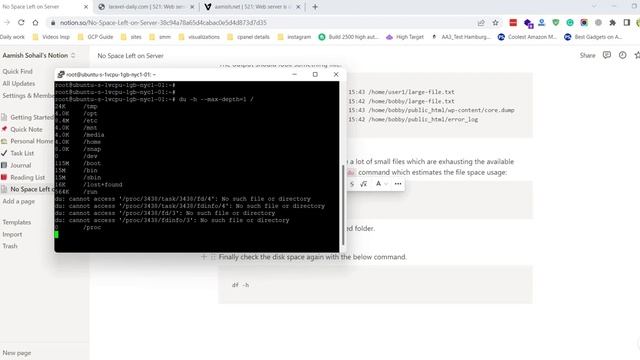Open the 'Coolest Amazon M...' bookmark
640x360 pixels.
(527, 37)
